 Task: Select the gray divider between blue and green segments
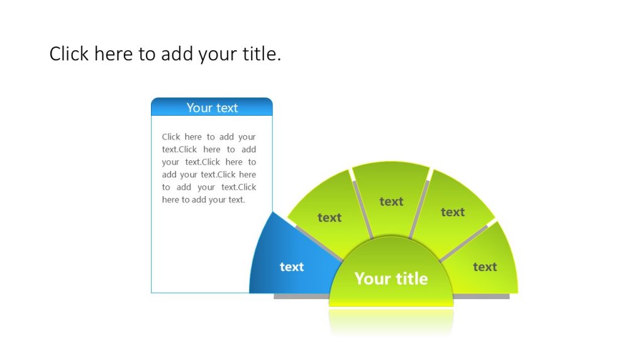click(319, 243)
